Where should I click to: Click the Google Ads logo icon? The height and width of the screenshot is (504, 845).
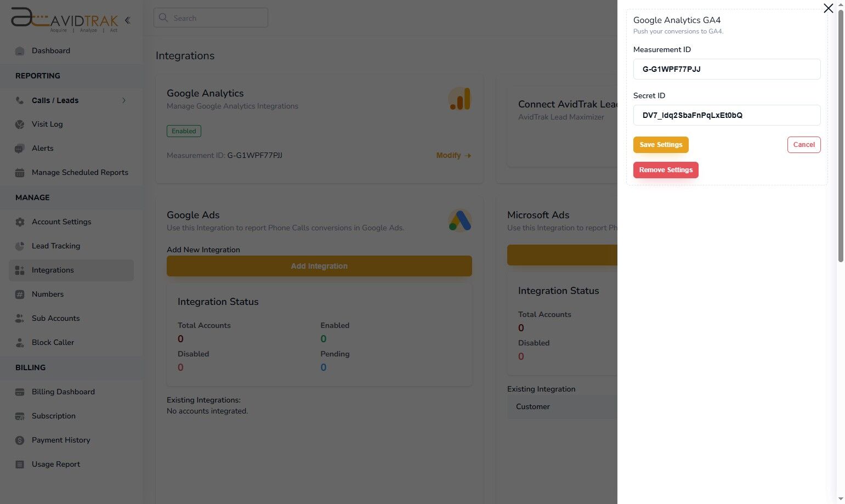click(460, 220)
